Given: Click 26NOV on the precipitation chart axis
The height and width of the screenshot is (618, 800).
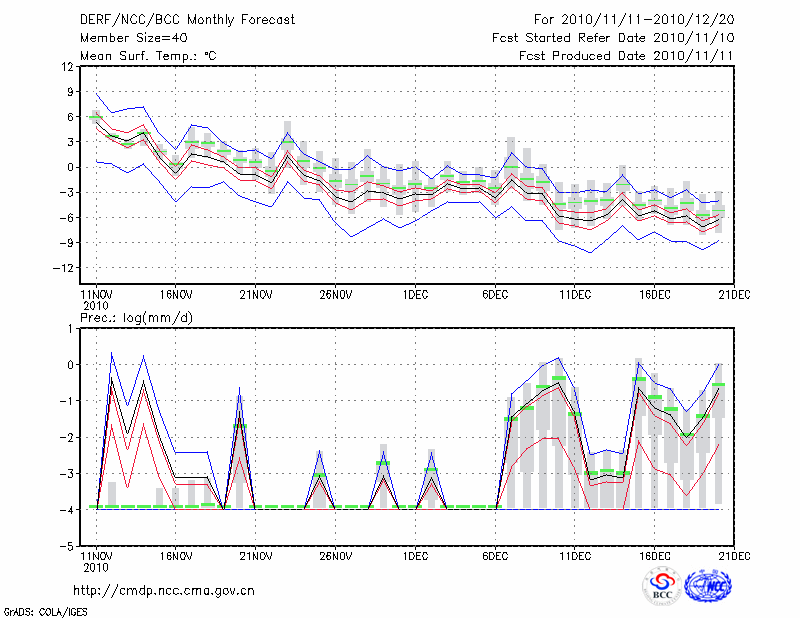Looking at the screenshot, I should point(335,555).
